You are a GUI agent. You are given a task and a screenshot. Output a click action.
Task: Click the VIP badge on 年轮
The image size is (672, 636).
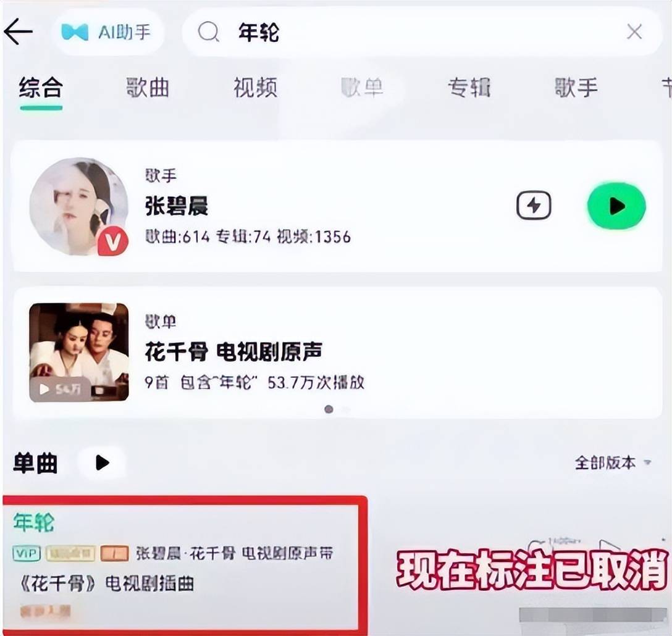27,553
